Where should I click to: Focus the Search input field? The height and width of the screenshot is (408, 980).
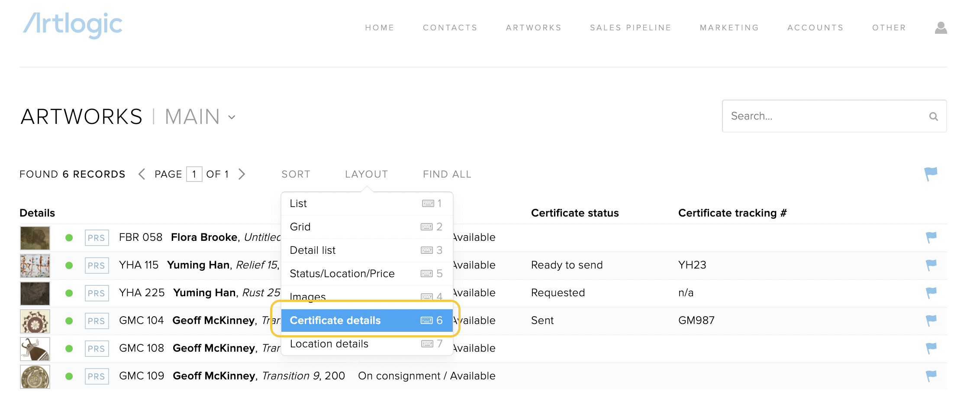[x=834, y=116]
